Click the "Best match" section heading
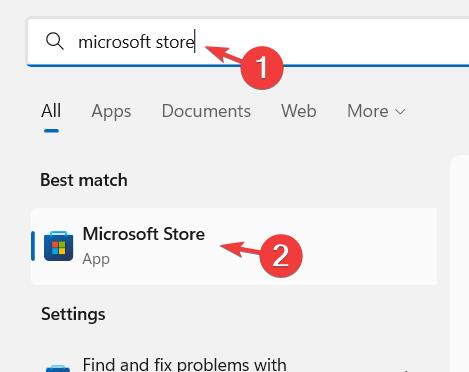The height and width of the screenshot is (372, 469). pos(84,180)
